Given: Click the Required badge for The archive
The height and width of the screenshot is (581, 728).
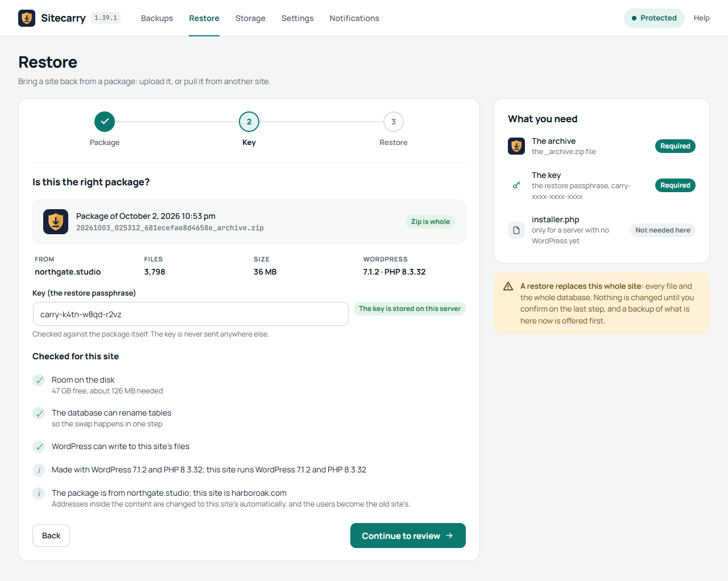Looking at the screenshot, I should point(675,146).
